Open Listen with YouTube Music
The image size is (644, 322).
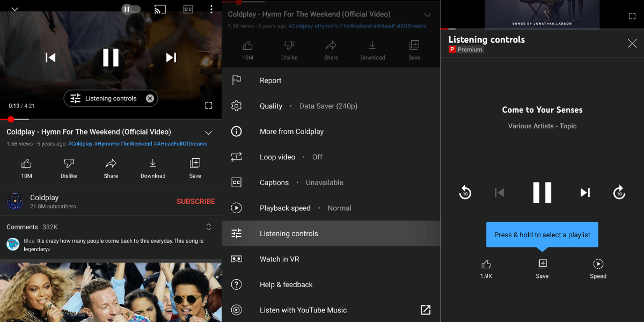point(303,310)
